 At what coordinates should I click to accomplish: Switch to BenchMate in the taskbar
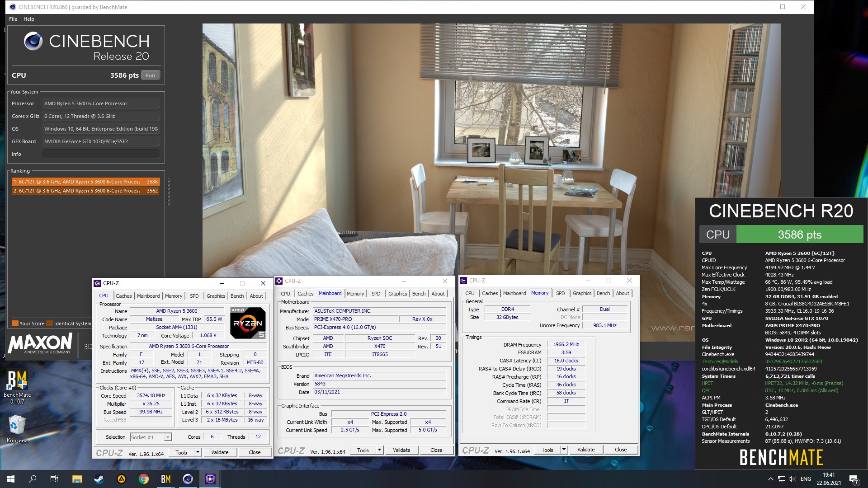(x=166, y=479)
